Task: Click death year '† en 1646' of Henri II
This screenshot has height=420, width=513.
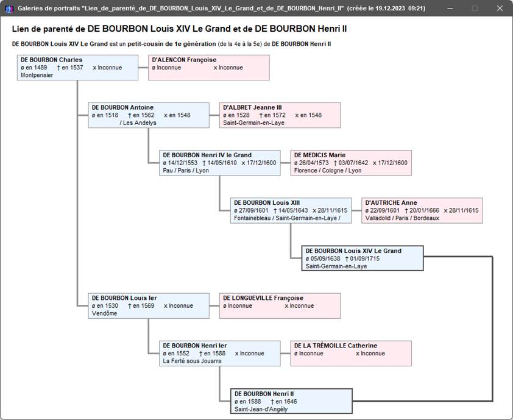Action: (284, 402)
